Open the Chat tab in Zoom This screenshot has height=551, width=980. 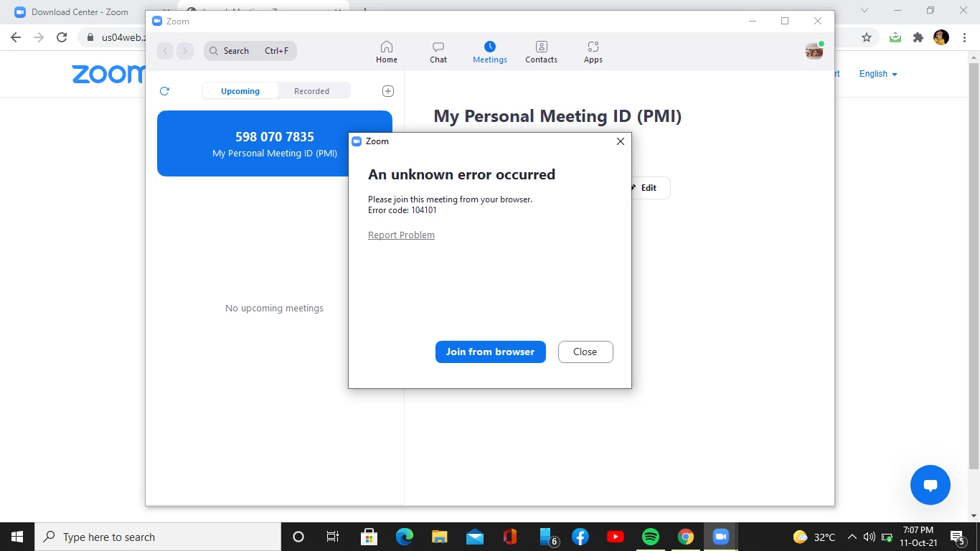coord(438,52)
